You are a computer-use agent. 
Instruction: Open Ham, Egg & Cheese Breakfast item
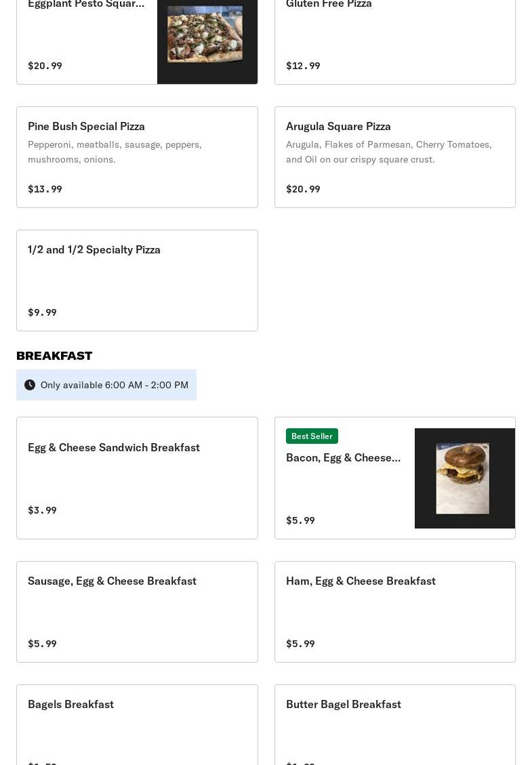395,612
